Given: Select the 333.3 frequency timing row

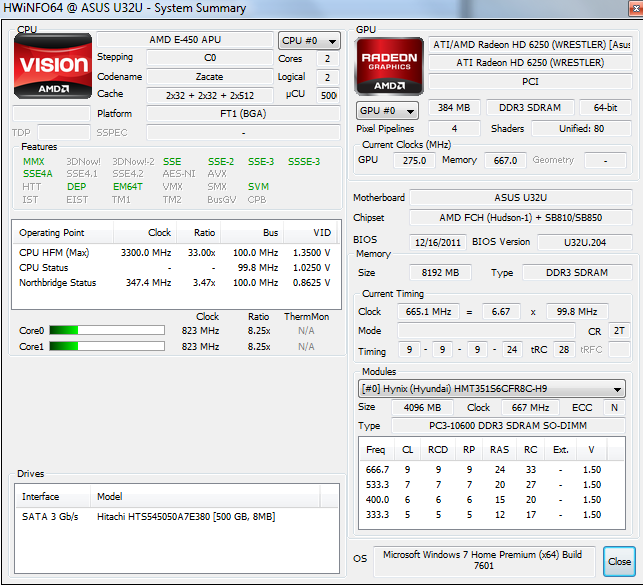Looking at the screenshot, I should pos(492,515).
